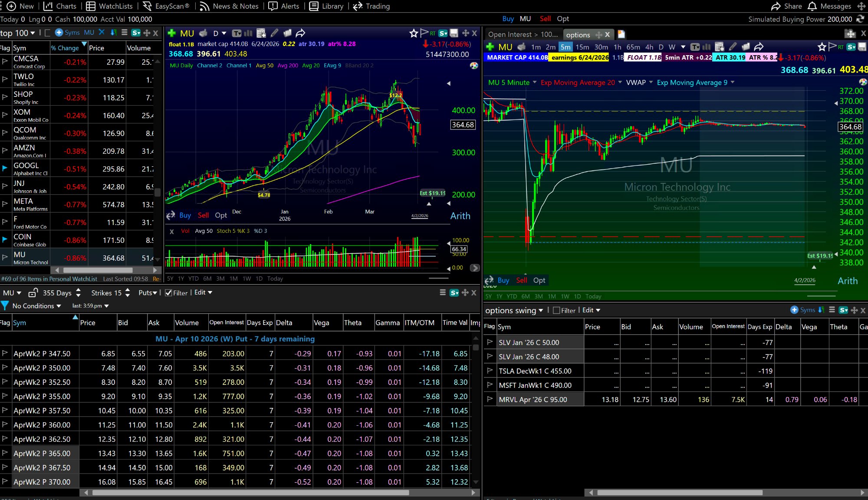Viewport: 868px width, 500px height.
Task: Uncheck the Filter checkbox in the options chain panel
Action: [x=168, y=293]
